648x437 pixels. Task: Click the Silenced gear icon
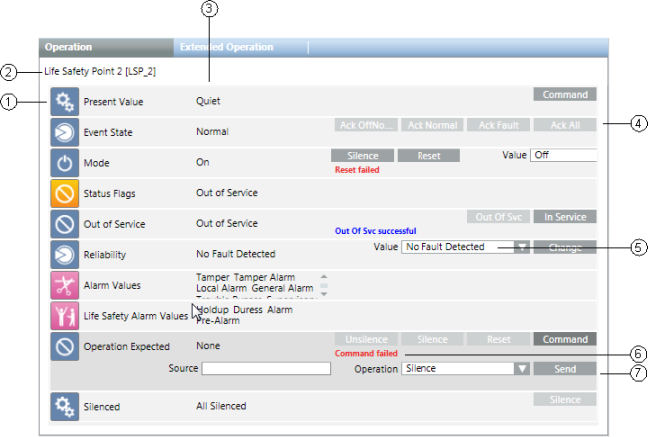65,406
